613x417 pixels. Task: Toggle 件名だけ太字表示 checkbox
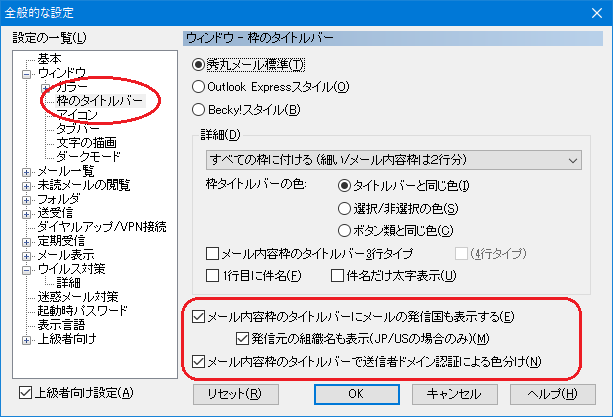(x=337, y=276)
